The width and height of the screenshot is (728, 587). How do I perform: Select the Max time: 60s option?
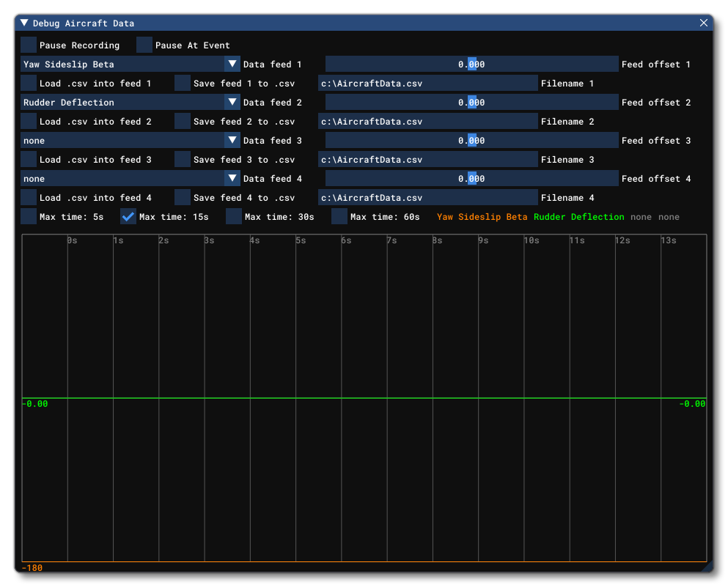pyautogui.click(x=339, y=216)
